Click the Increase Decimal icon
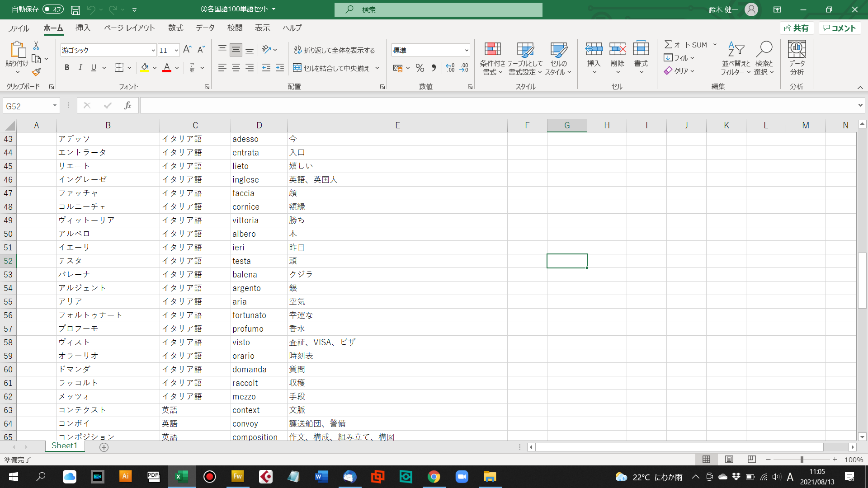868x488 pixels. [450, 68]
